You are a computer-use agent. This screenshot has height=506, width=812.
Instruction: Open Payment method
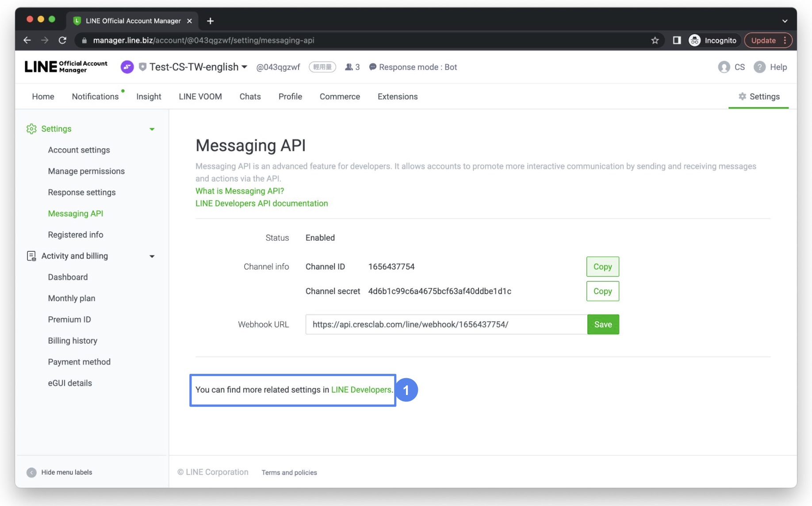click(79, 362)
